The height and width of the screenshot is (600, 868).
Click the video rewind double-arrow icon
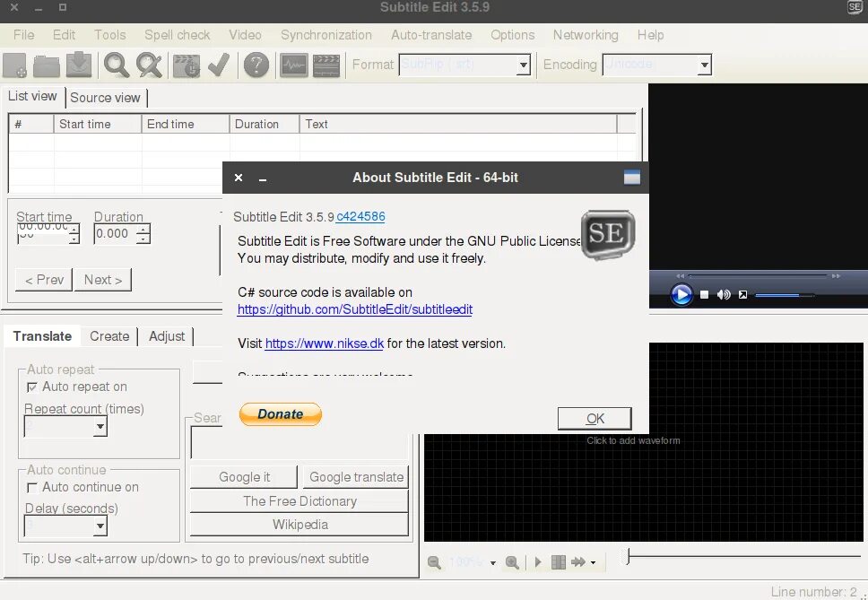681,275
